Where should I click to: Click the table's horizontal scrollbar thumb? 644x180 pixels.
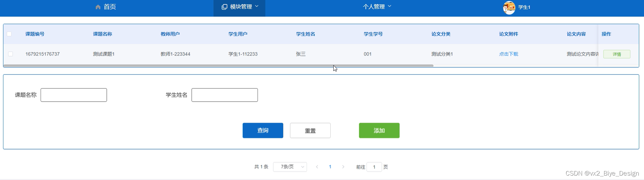218,65
